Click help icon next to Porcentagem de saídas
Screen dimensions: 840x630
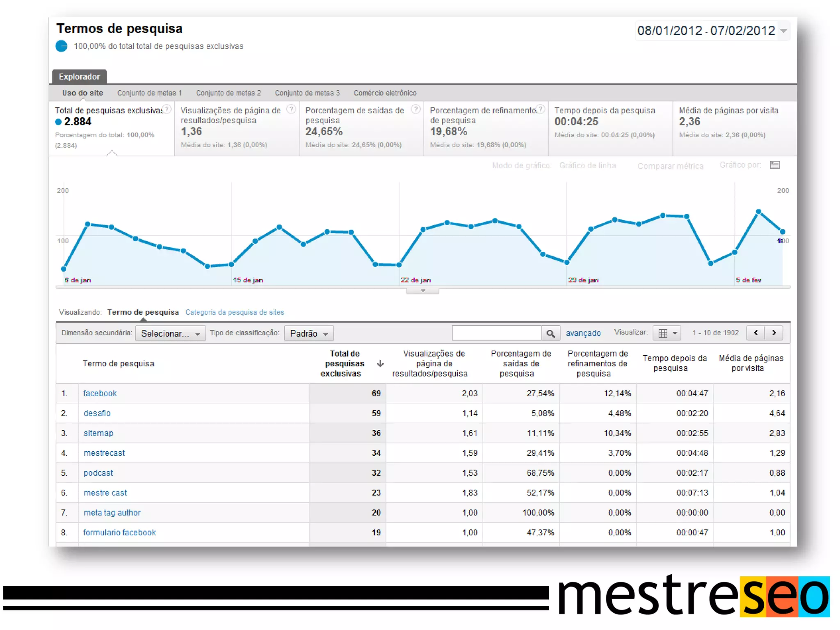pyautogui.click(x=415, y=109)
